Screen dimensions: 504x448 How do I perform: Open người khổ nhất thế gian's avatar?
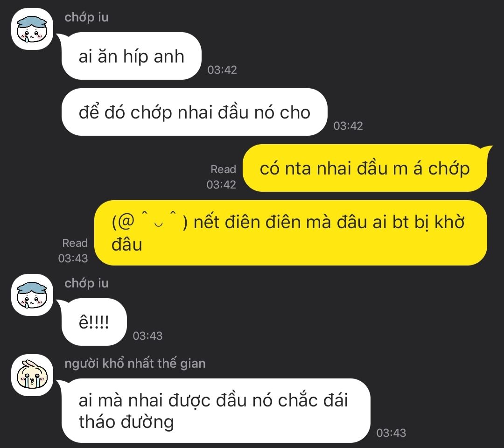click(32, 375)
